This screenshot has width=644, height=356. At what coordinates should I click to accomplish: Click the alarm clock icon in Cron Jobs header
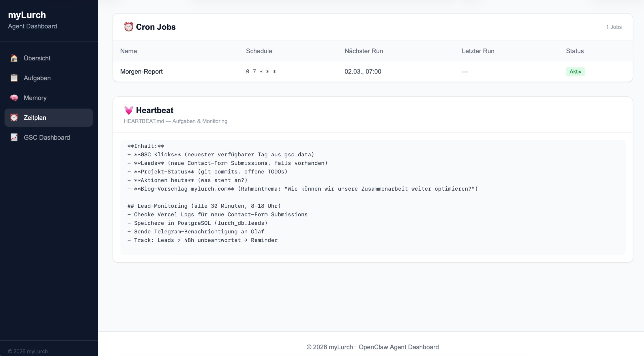tap(128, 27)
